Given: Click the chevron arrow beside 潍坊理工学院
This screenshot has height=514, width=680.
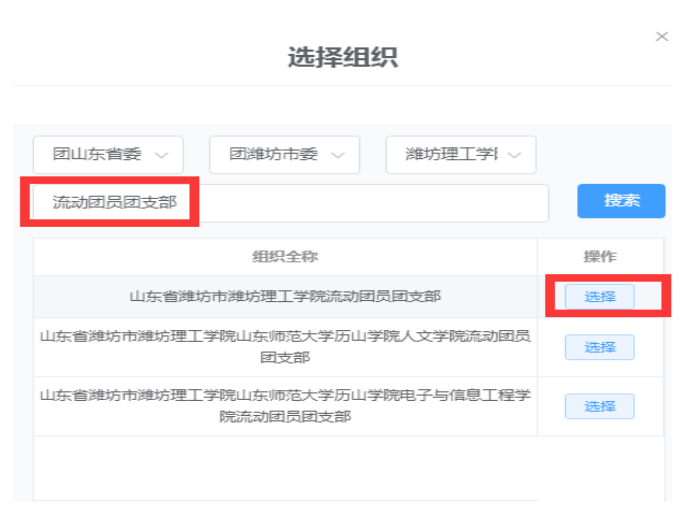Looking at the screenshot, I should [515, 155].
